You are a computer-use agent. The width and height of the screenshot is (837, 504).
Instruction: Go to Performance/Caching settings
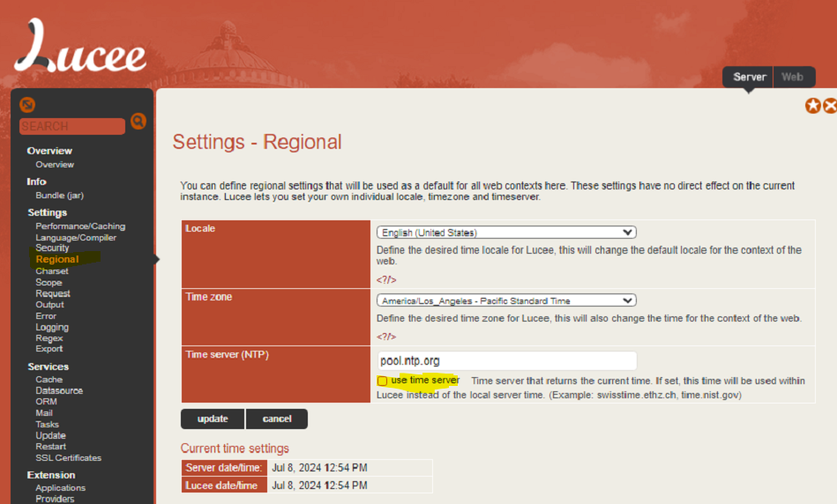point(80,226)
